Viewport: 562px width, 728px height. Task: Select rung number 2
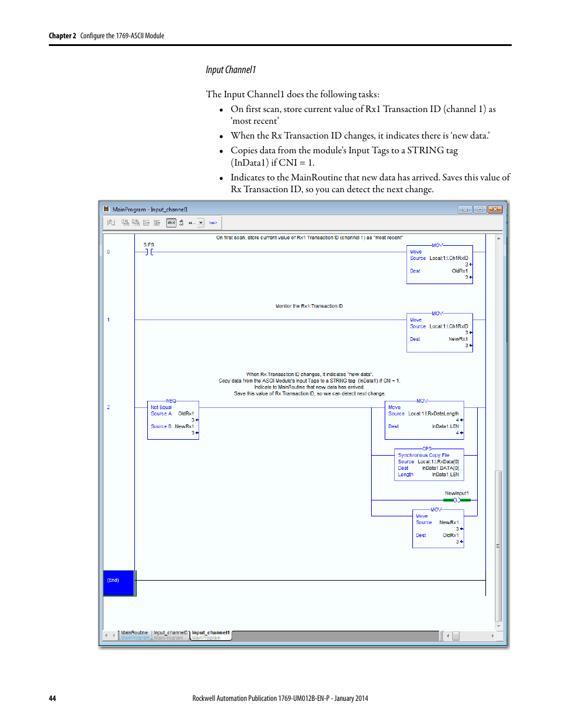[108, 407]
